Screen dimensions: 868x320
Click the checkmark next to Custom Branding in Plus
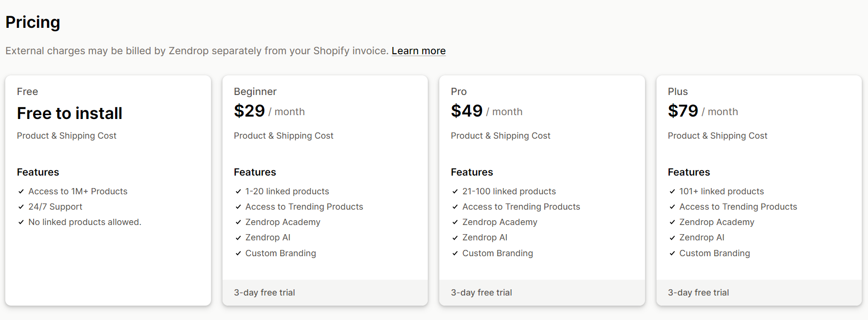coord(672,253)
